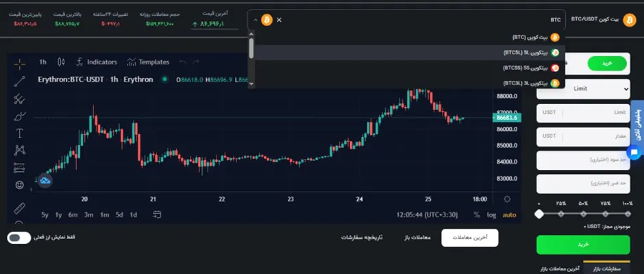Viewport: 644px width, 274px height.
Task: Select the خرید buy tab pill
Action: 607,64
